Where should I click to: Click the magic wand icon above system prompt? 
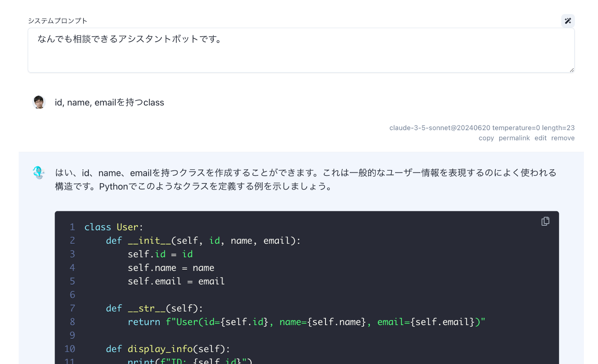tap(568, 21)
